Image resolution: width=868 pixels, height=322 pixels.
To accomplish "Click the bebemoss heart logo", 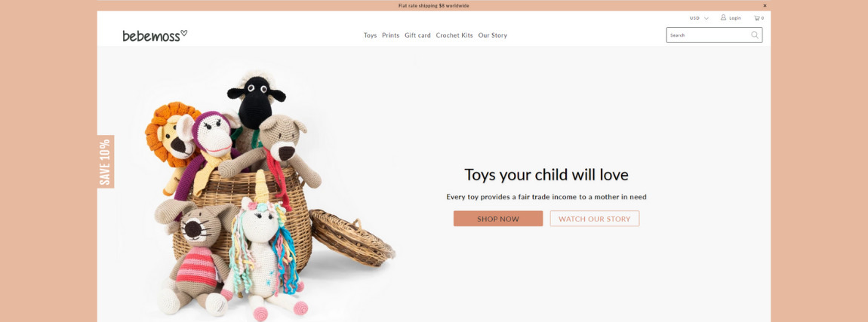I will (155, 35).
